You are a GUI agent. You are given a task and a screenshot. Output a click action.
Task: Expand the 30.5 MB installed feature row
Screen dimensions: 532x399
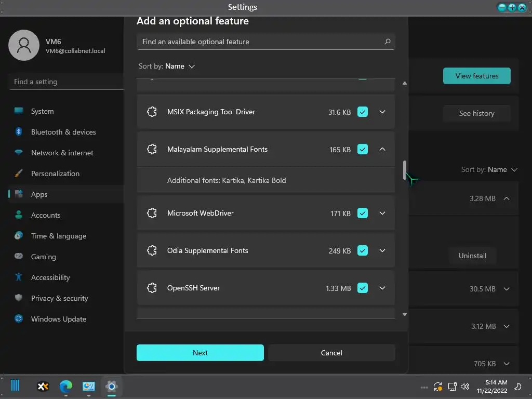click(507, 289)
